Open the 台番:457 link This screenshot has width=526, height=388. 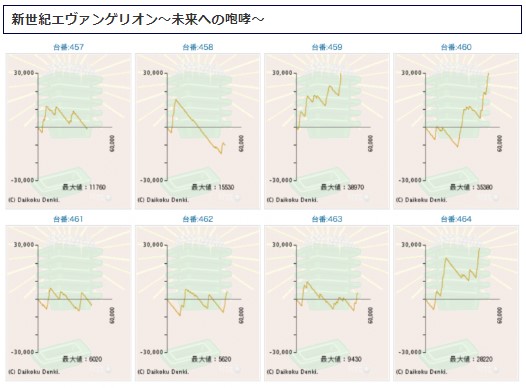[68, 47]
